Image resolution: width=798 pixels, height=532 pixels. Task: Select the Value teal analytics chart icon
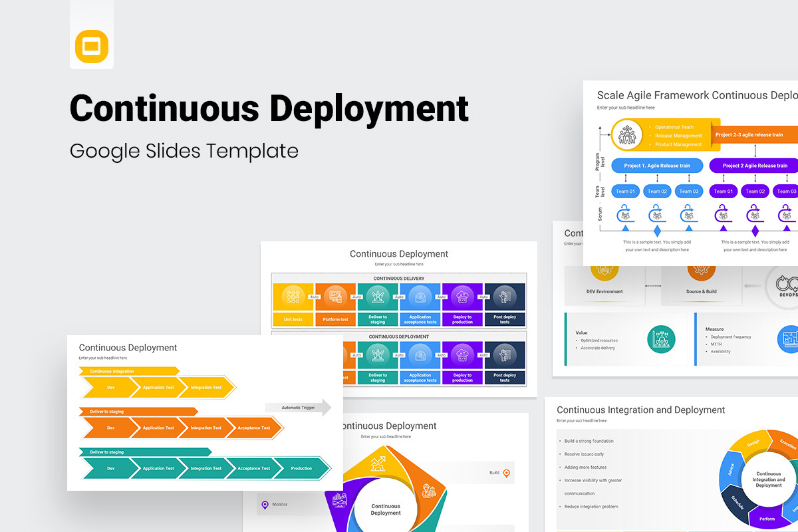[x=660, y=340]
